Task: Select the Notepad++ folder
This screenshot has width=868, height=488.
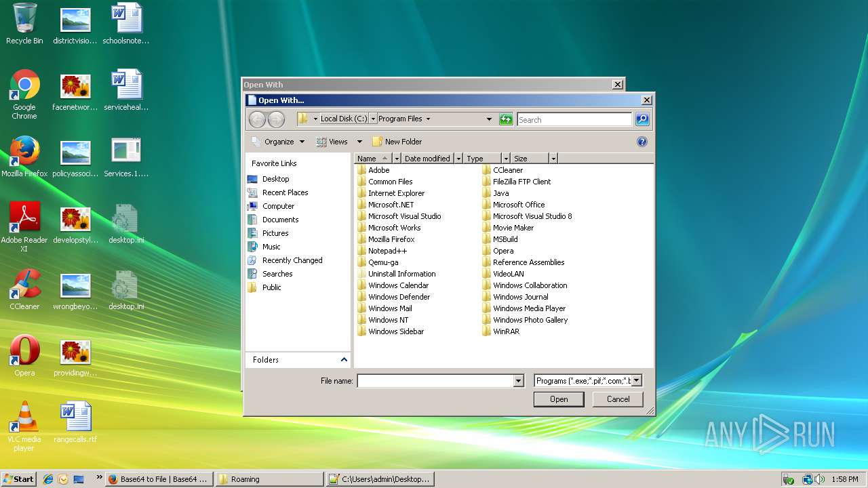Action: pos(382,251)
